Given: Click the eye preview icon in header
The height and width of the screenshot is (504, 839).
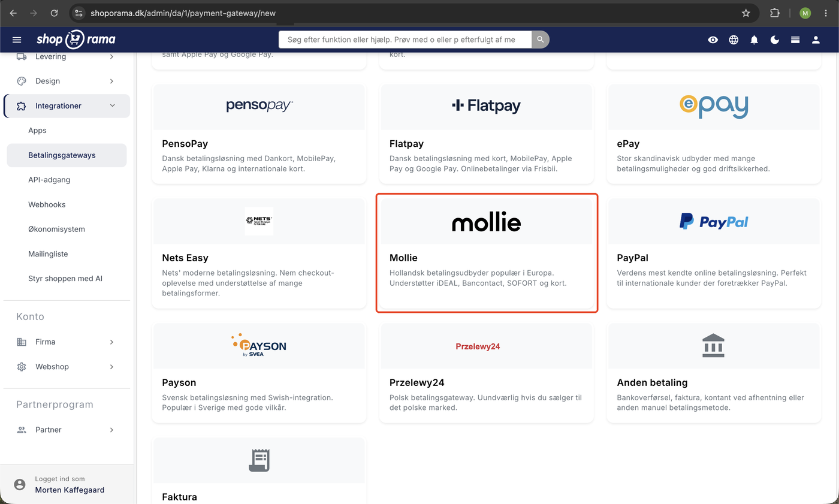Looking at the screenshot, I should (x=713, y=40).
